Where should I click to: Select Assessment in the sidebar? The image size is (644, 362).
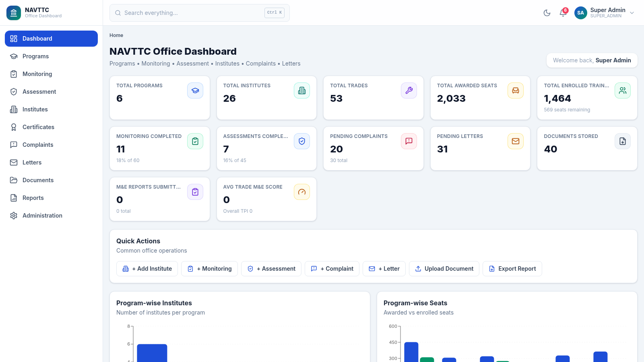coord(51,92)
